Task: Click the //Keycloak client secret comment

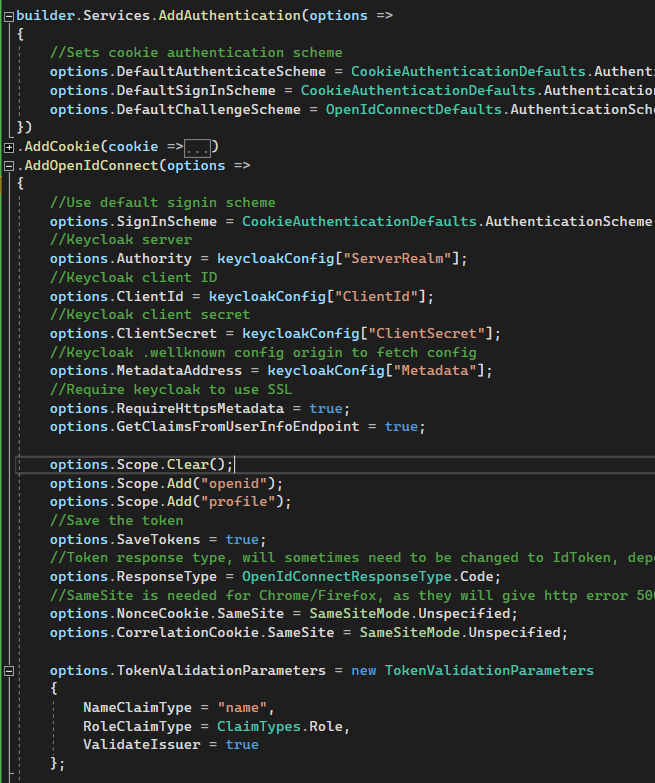Action: click(x=150, y=315)
